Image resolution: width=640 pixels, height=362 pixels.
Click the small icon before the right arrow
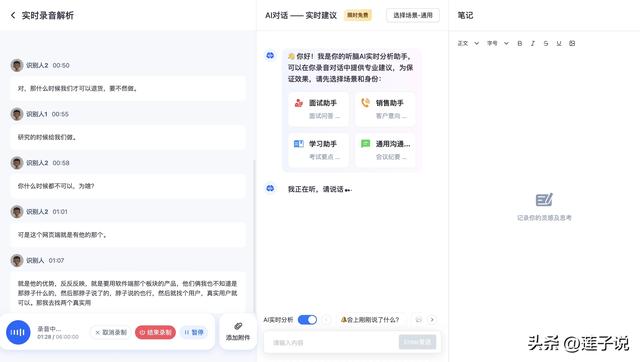point(419,320)
